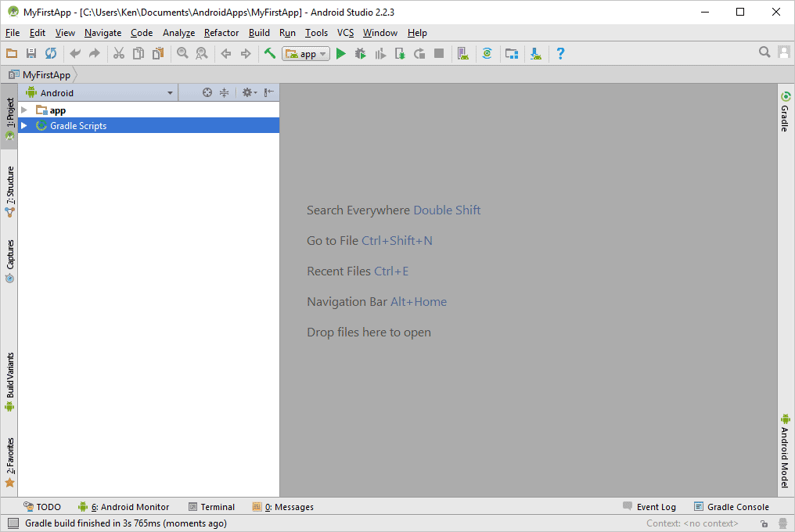Open the AVD Manager icon

[463, 53]
